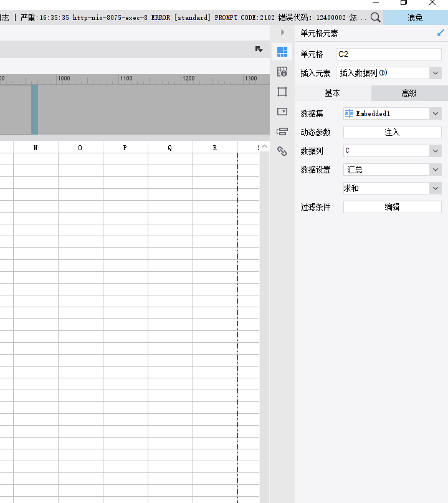The height and width of the screenshot is (503, 448).
Task: Switch to the 高级 tab
Action: [409, 93]
